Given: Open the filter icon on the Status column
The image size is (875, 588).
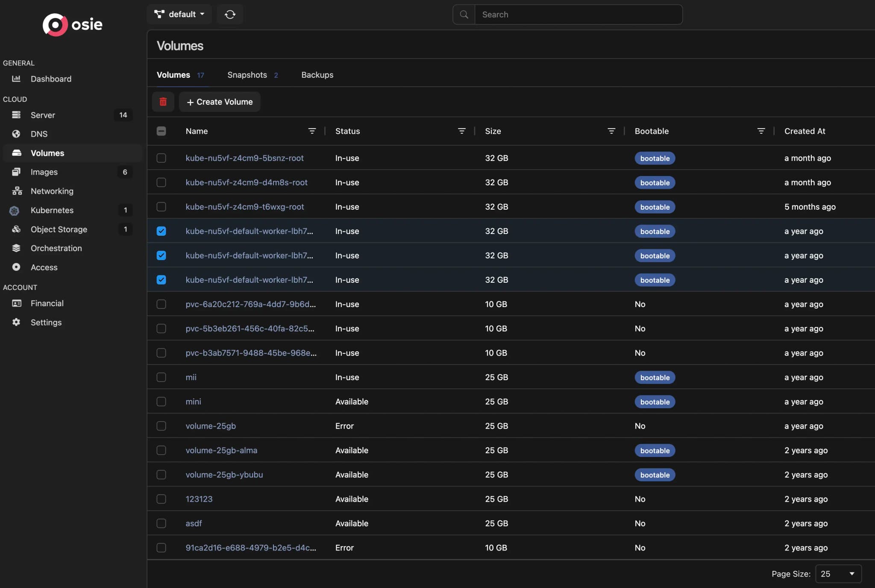Looking at the screenshot, I should click(462, 131).
